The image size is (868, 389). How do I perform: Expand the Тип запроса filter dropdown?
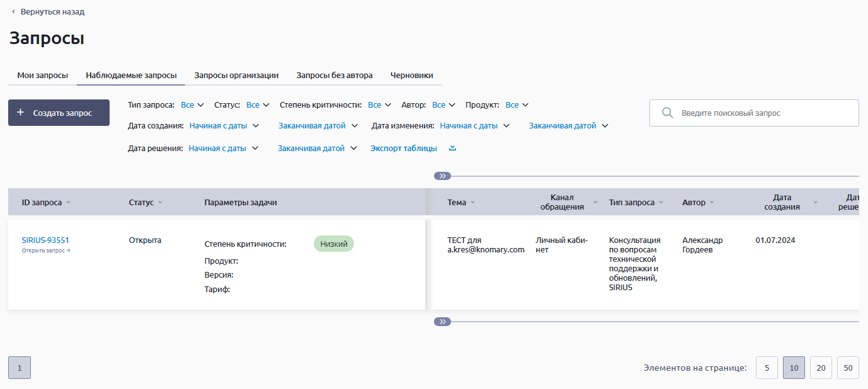point(193,105)
